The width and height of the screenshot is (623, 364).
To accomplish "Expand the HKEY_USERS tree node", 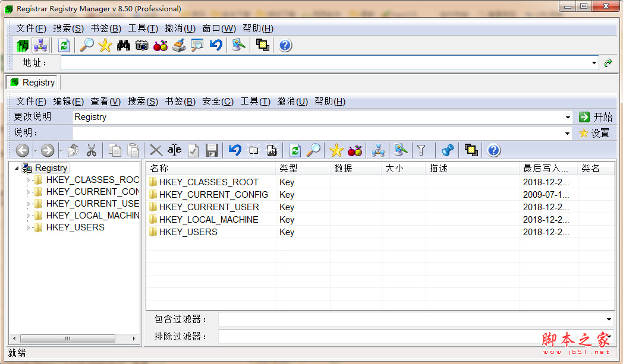I will pos(28,228).
